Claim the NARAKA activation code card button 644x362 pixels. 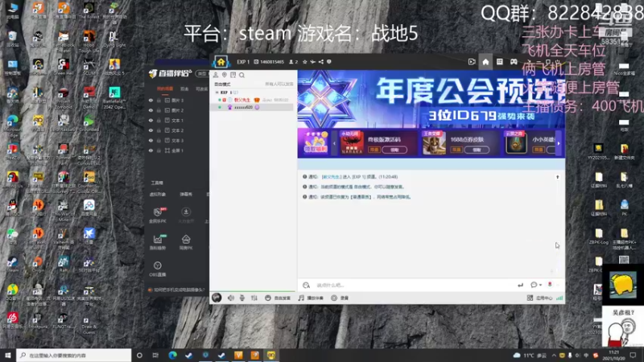coord(394,150)
